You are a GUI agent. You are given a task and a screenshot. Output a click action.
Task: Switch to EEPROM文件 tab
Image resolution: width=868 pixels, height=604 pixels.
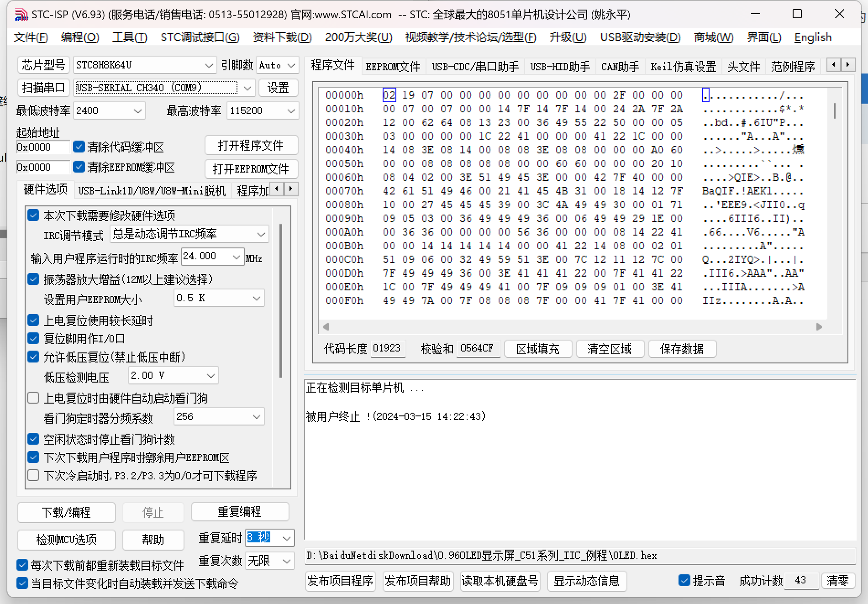click(x=393, y=67)
